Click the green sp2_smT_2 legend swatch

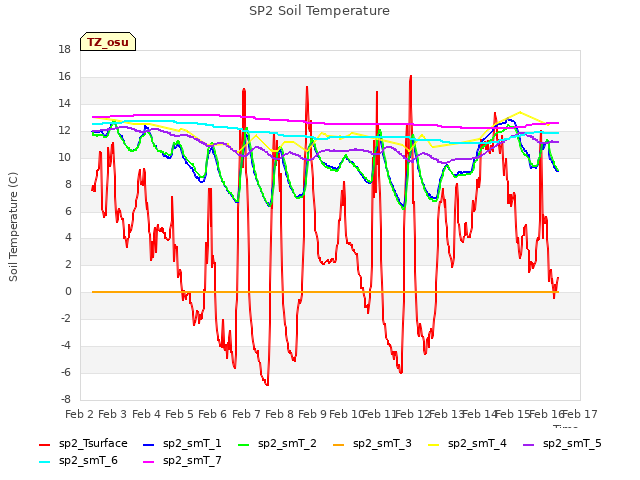243,445
